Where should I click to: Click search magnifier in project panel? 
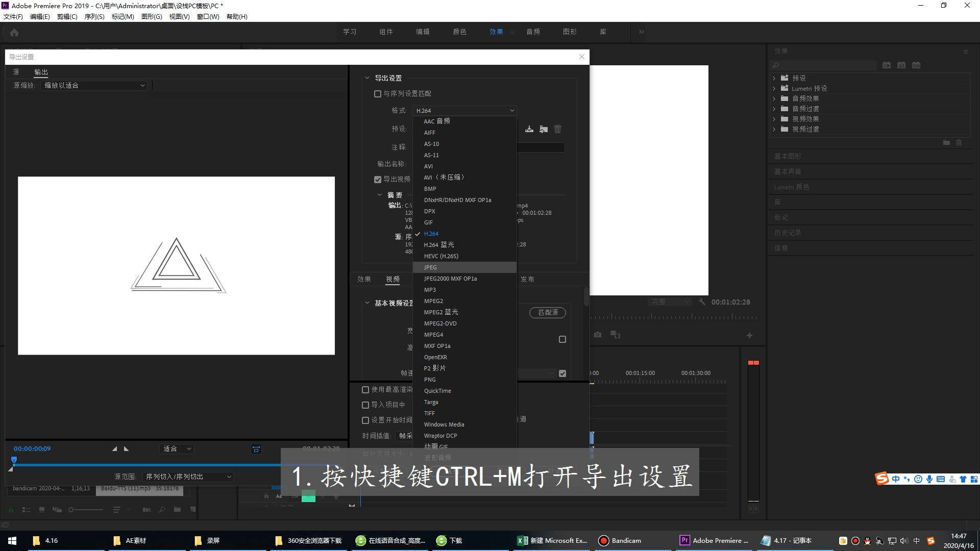(162, 509)
